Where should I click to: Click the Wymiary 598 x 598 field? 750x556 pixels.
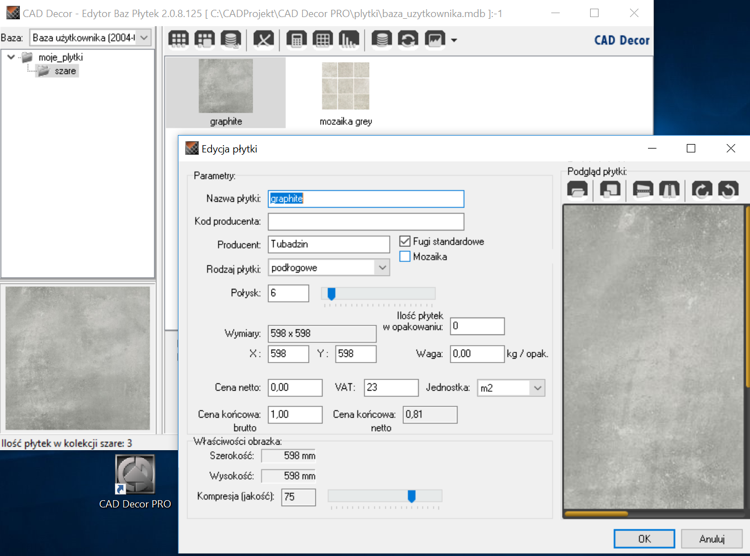tap(322, 334)
